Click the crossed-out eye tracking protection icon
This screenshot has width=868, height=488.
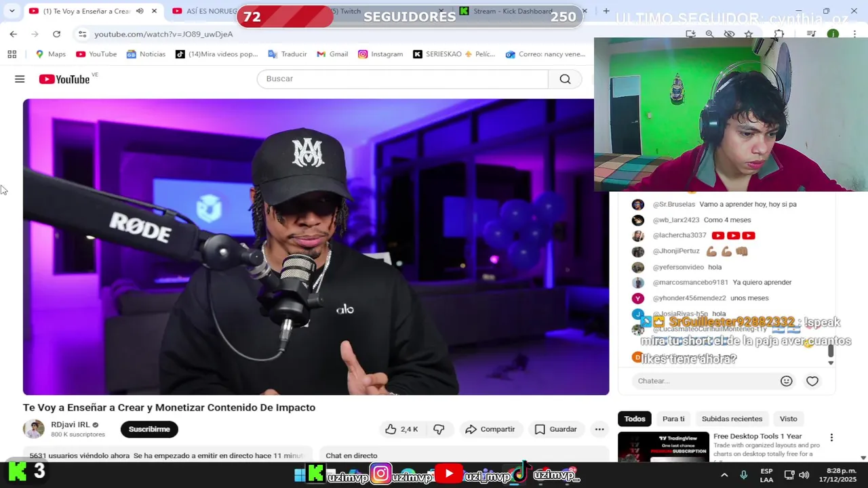click(x=729, y=34)
